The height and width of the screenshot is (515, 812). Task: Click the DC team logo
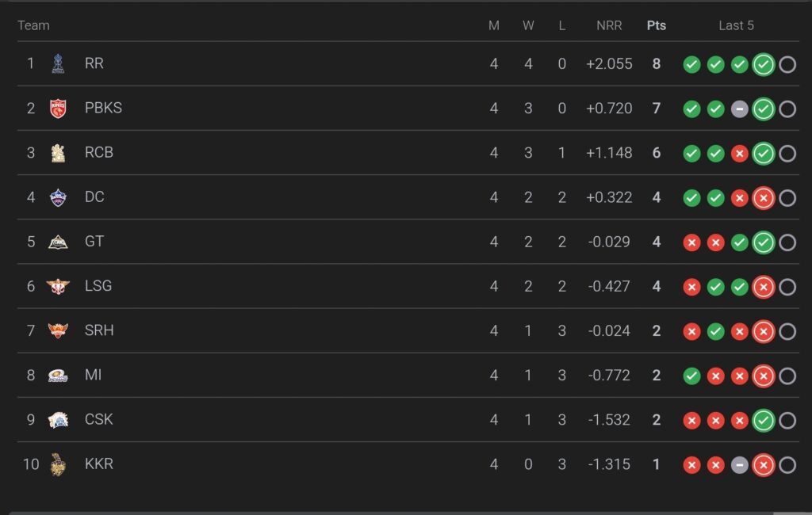(57, 197)
